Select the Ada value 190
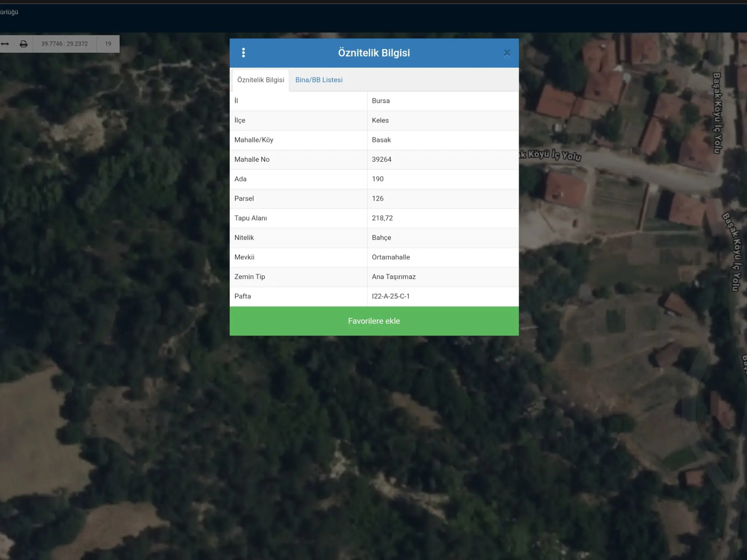The height and width of the screenshot is (560, 747). pos(443,179)
